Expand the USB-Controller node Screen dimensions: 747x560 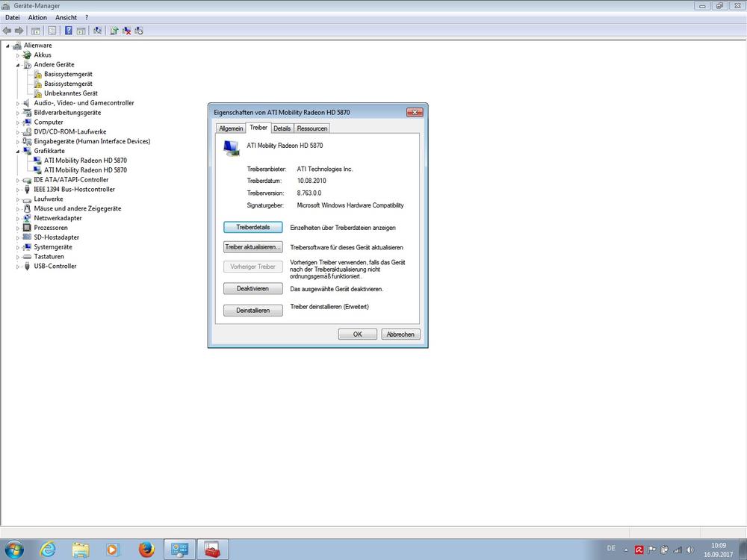point(18,267)
